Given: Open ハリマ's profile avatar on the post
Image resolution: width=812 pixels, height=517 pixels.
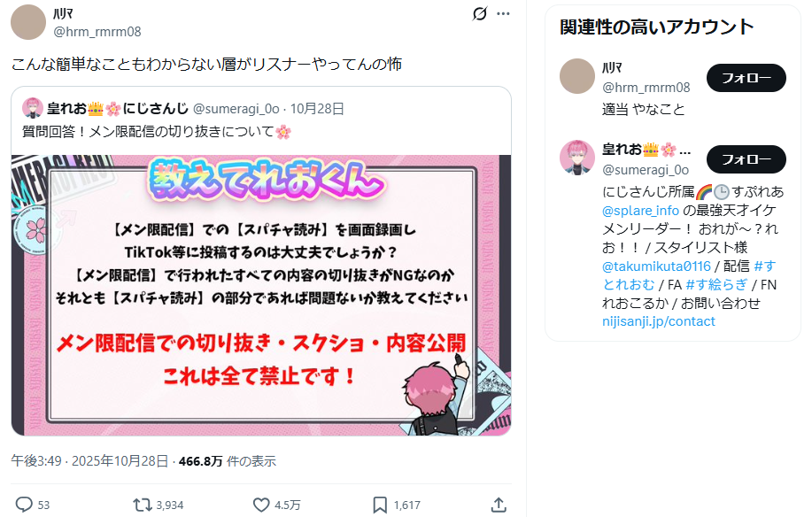Looking at the screenshot, I should pyautogui.click(x=28, y=22).
